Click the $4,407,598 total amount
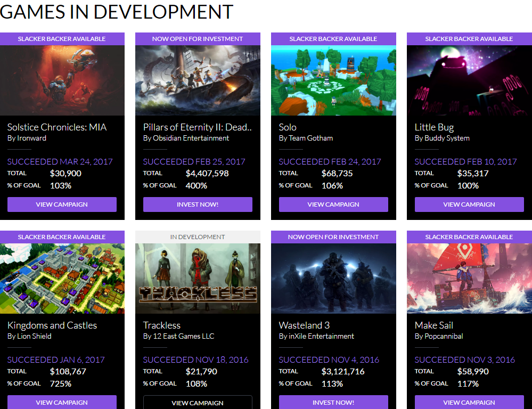 click(207, 174)
